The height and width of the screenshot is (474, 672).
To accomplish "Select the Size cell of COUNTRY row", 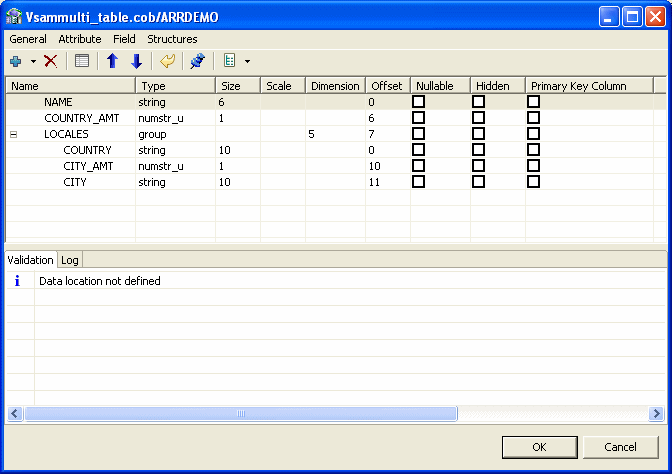I will [x=237, y=150].
